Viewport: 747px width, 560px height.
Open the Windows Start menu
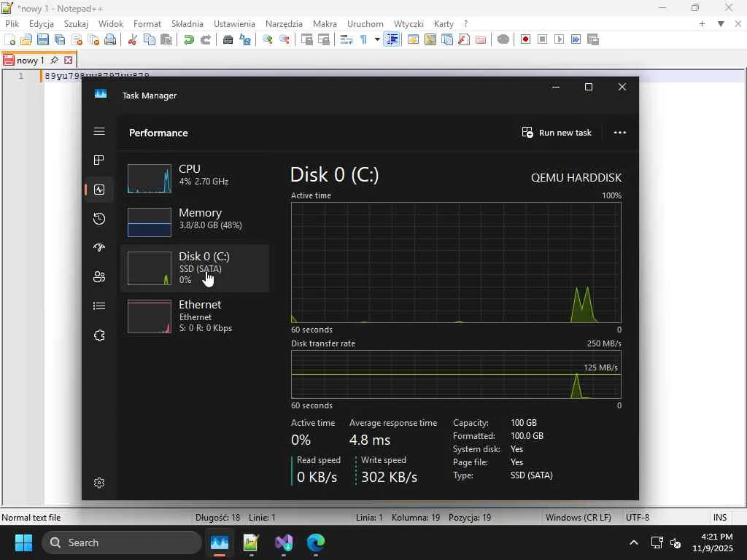coord(23,542)
